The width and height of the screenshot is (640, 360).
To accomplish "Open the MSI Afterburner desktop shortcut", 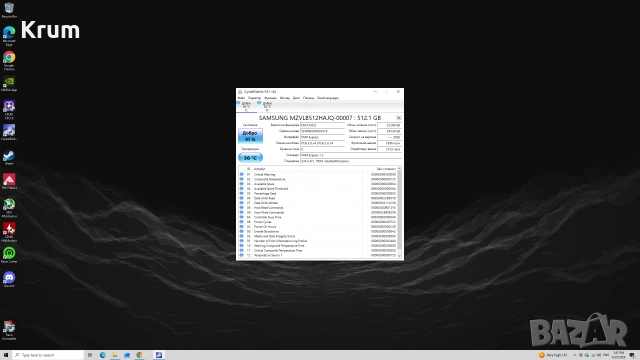I will point(9,207).
